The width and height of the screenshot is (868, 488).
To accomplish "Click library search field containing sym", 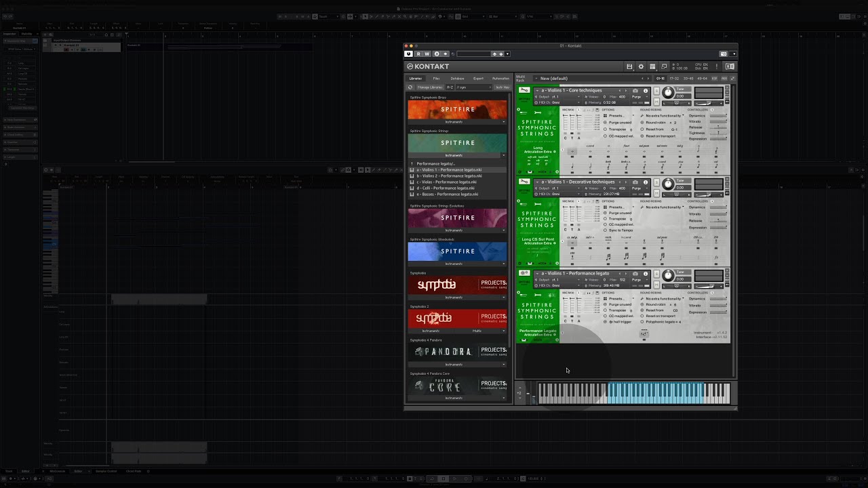I will [x=473, y=87].
